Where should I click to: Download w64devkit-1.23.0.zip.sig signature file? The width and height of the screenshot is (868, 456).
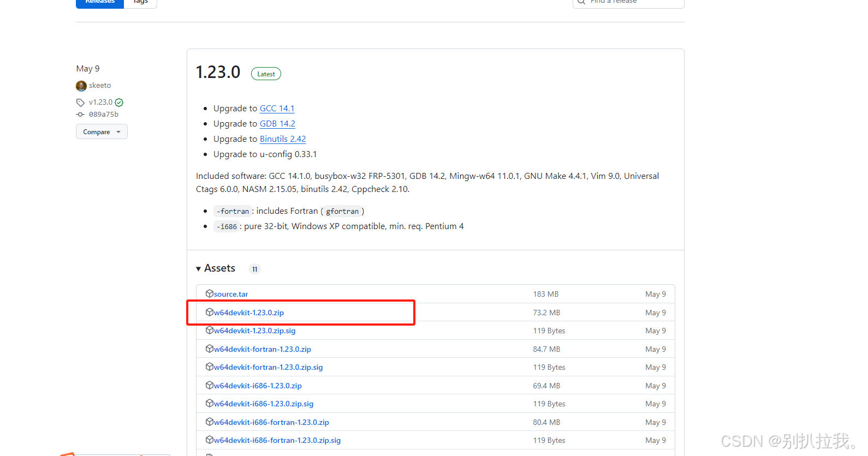pyautogui.click(x=254, y=331)
